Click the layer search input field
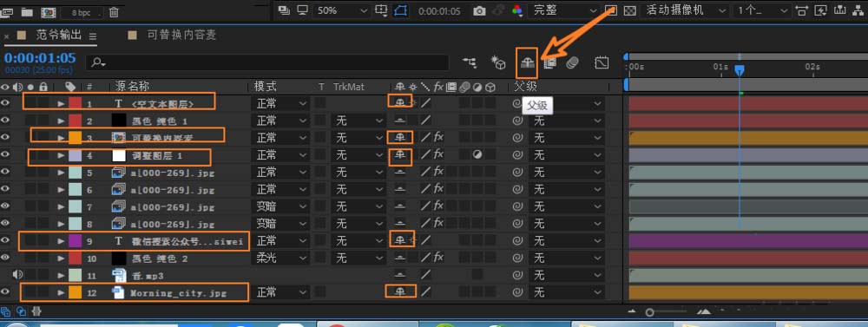 coord(267,62)
